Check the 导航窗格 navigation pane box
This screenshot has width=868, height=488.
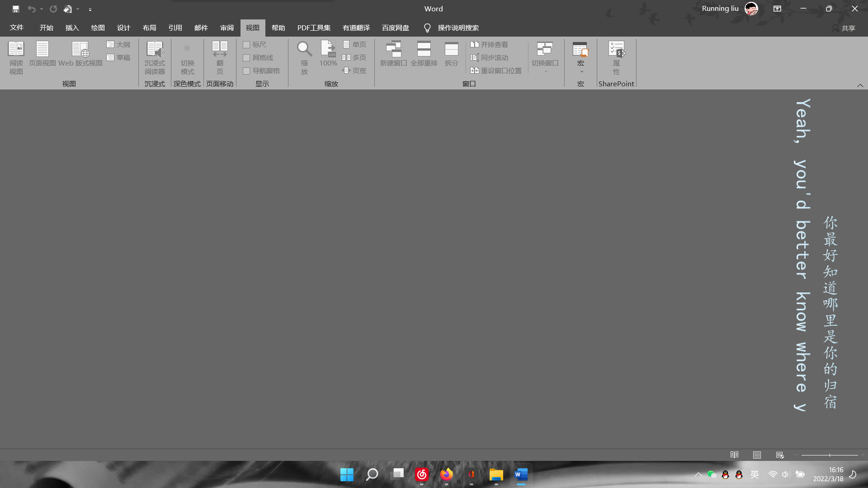click(246, 71)
